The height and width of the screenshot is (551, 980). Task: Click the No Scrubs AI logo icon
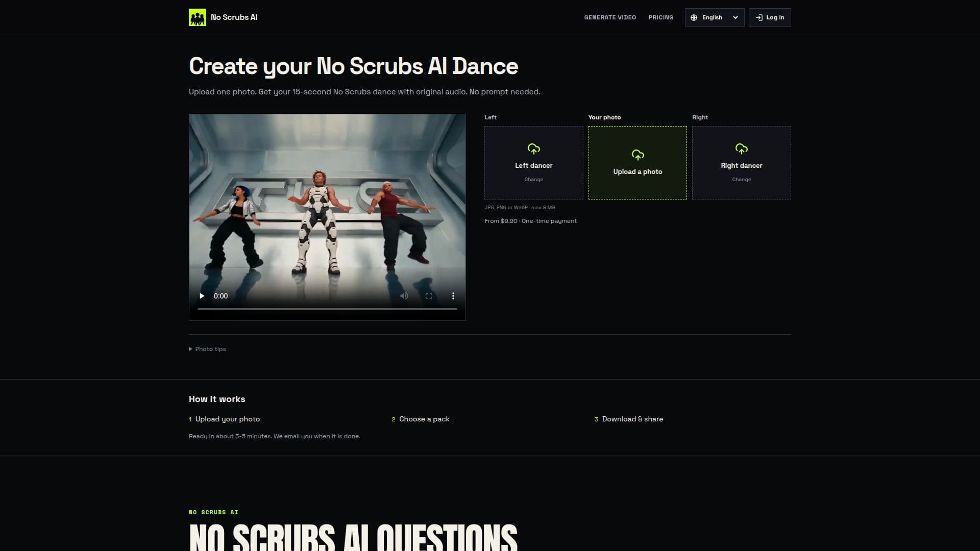(x=198, y=17)
